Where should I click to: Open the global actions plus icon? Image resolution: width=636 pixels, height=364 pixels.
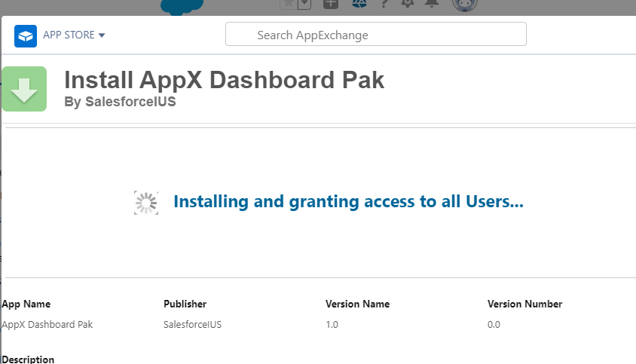pos(331,4)
